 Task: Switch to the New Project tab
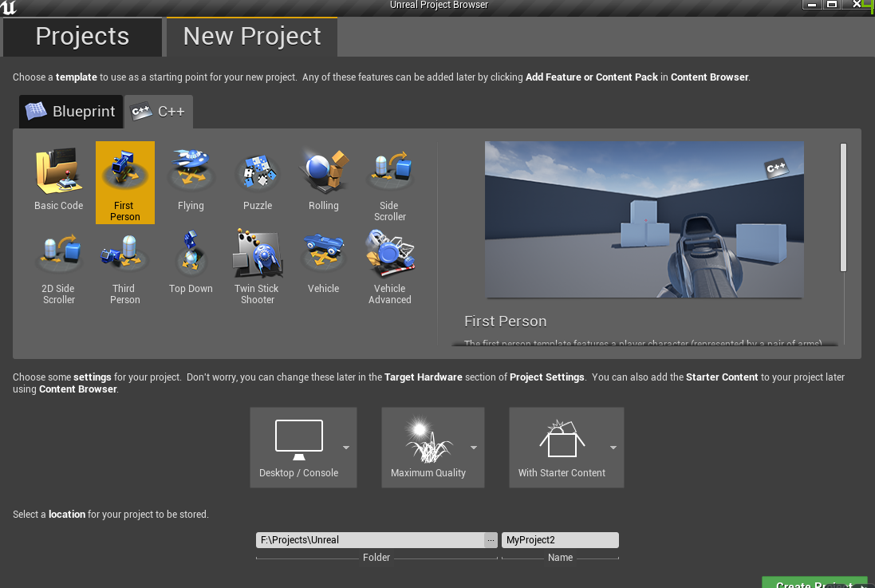(252, 36)
